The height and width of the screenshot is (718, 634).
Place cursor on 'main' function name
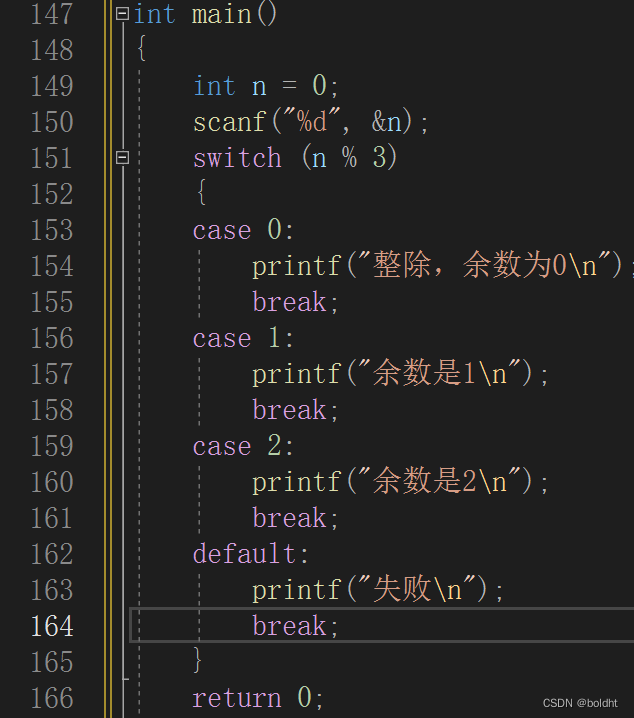click(x=222, y=15)
